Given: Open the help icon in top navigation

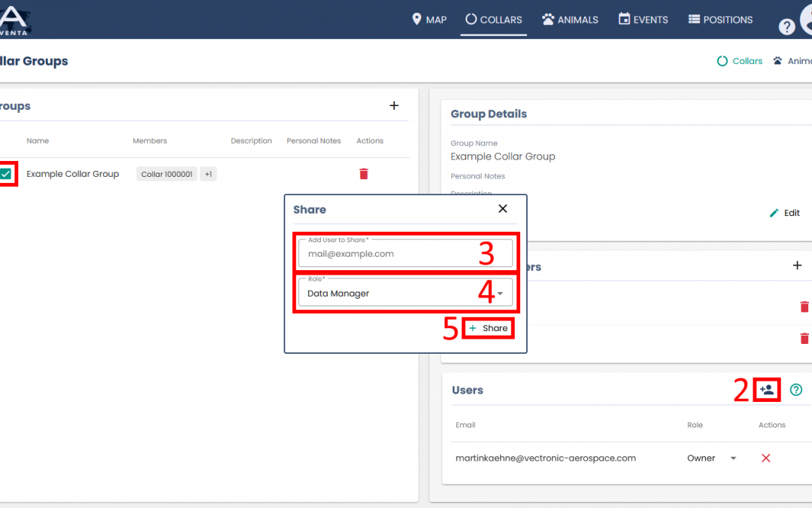Looking at the screenshot, I should pyautogui.click(x=786, y=27).
